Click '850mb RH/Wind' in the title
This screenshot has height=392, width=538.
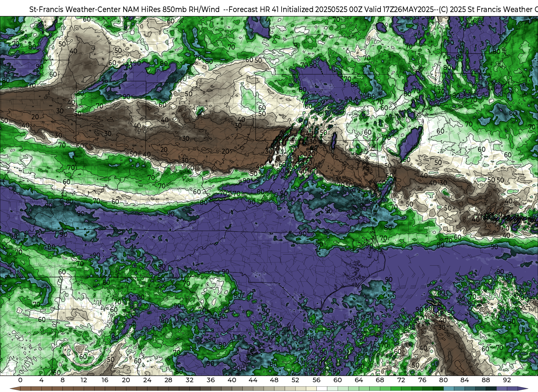click(x=191, y=9)
